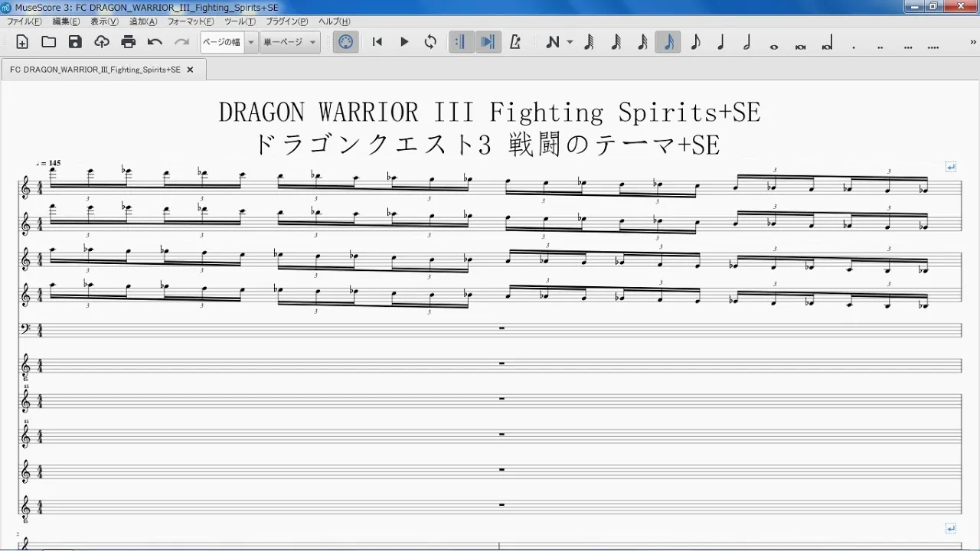Select the 64th note duration
The image size is (980, 551).
coord(589,42)
